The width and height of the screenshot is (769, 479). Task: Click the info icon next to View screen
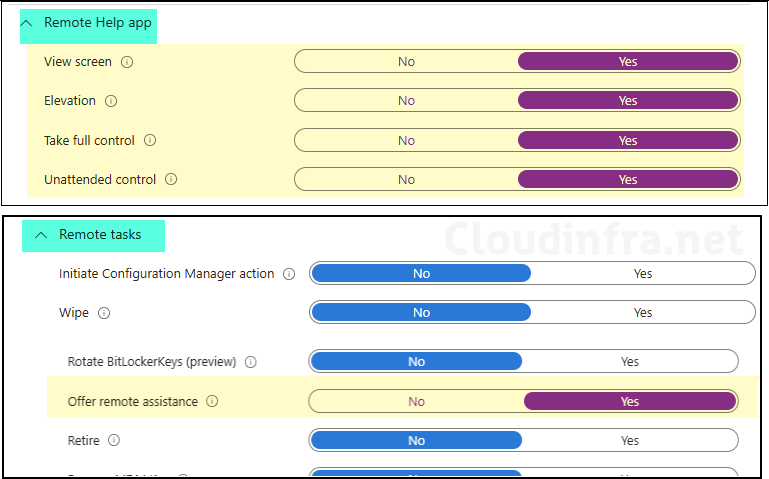[127, 62]
